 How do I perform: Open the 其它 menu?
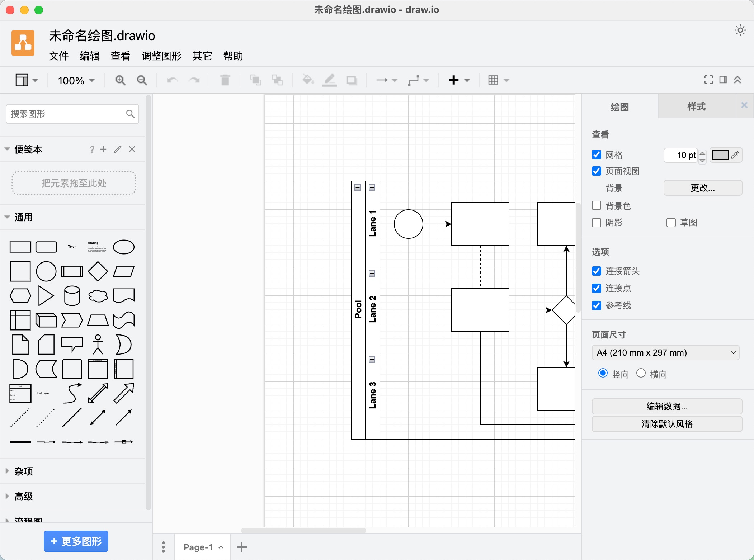[202, 56]
